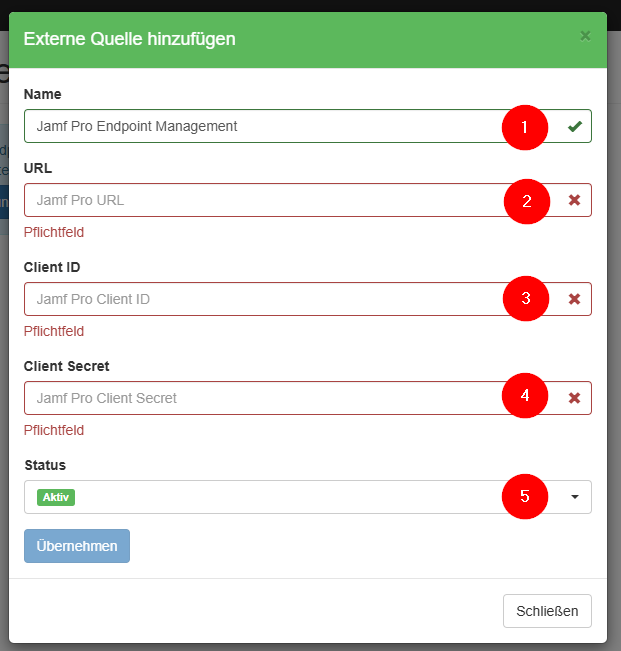This screenshot has width=621, height=651.
Task: Click the Client Secret field label
Action: click(67, 366)
